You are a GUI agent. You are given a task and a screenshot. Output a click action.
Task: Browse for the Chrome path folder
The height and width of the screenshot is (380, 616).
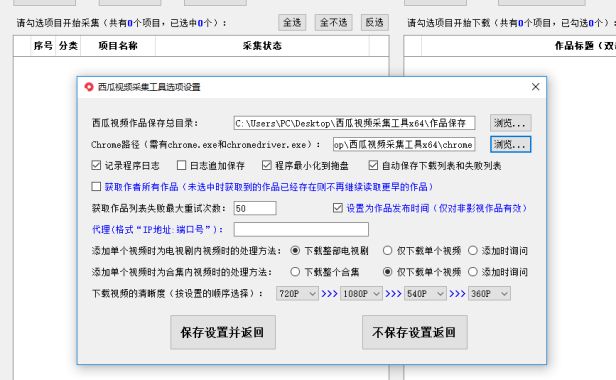pos(510,144)
